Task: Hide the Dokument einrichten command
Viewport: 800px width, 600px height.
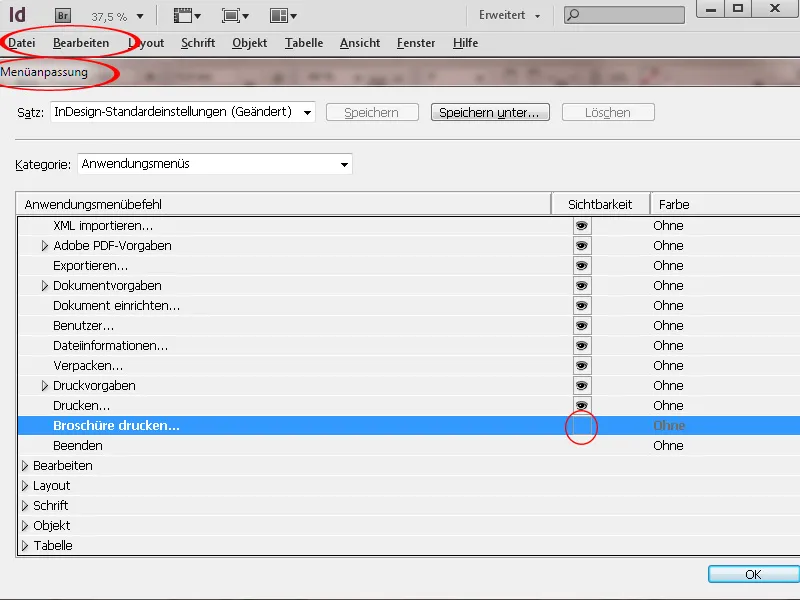Action: pos(582,306)
